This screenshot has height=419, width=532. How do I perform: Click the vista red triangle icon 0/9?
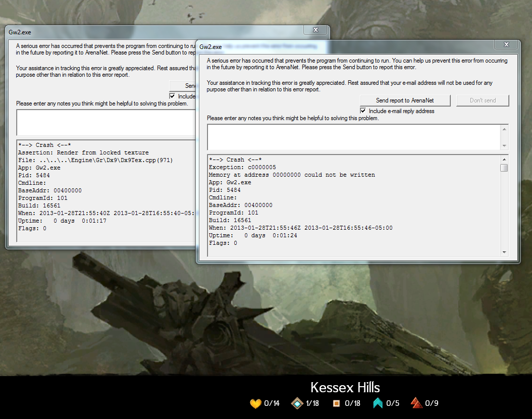tap(416, 403)
